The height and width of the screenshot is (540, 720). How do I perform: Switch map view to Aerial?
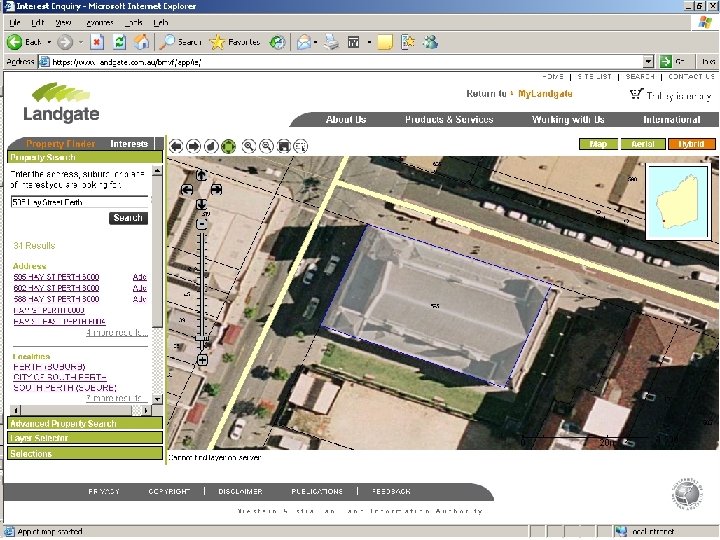click(642, 144)
